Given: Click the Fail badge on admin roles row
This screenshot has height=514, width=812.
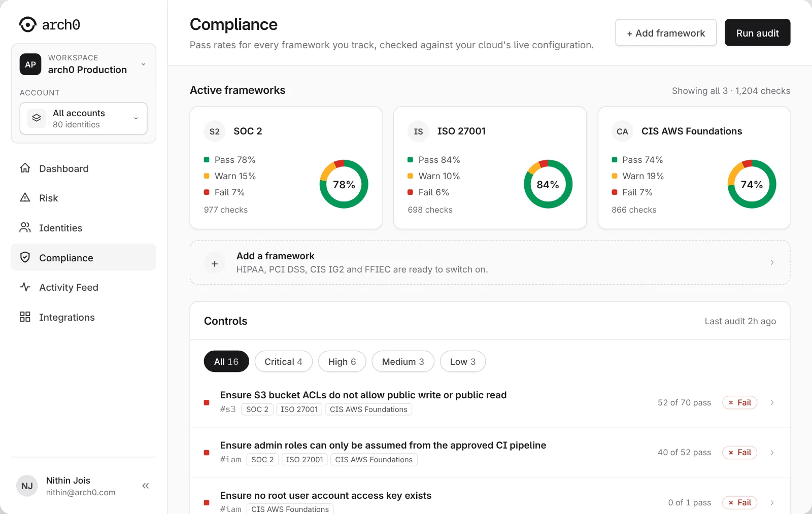Looking at the screenshot, I should 739,452.
